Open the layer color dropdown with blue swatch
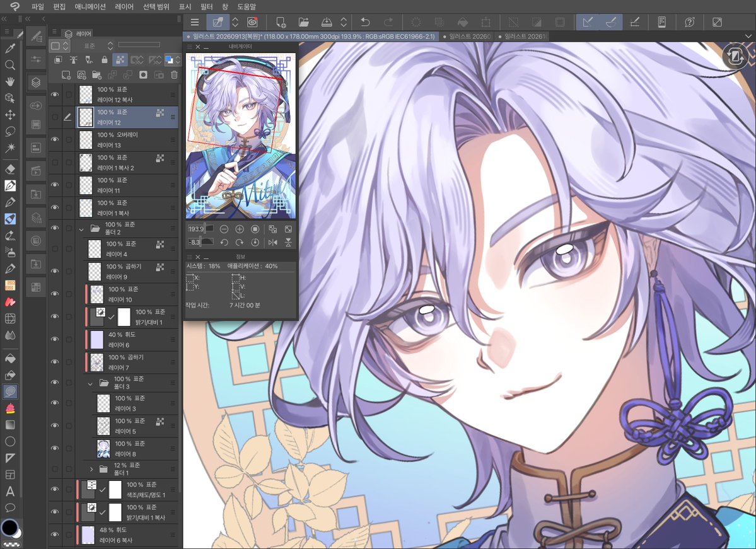The width and height of the screenshot is (756, 549). (x=172, y=60)
